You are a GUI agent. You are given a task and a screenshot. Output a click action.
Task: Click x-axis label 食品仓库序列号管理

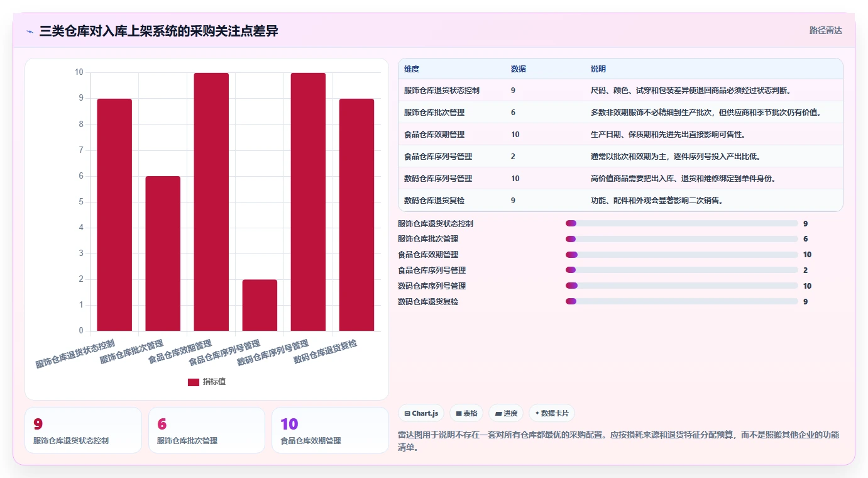(x=224, y=353)
